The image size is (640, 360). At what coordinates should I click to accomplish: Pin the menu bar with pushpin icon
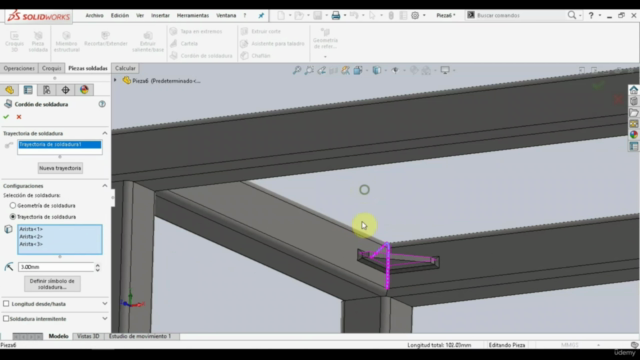261,16
